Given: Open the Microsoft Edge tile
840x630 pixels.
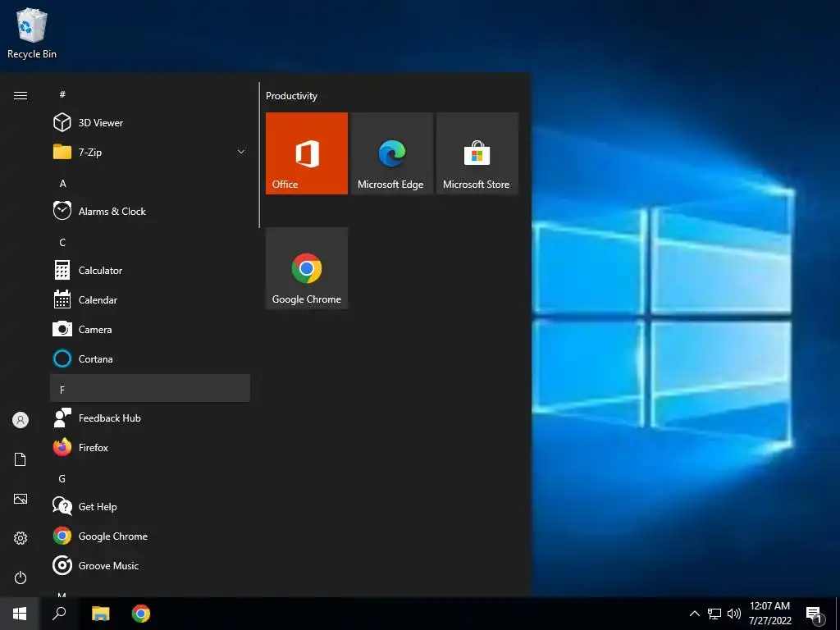Looking at the screenshot, I should 391,153.
